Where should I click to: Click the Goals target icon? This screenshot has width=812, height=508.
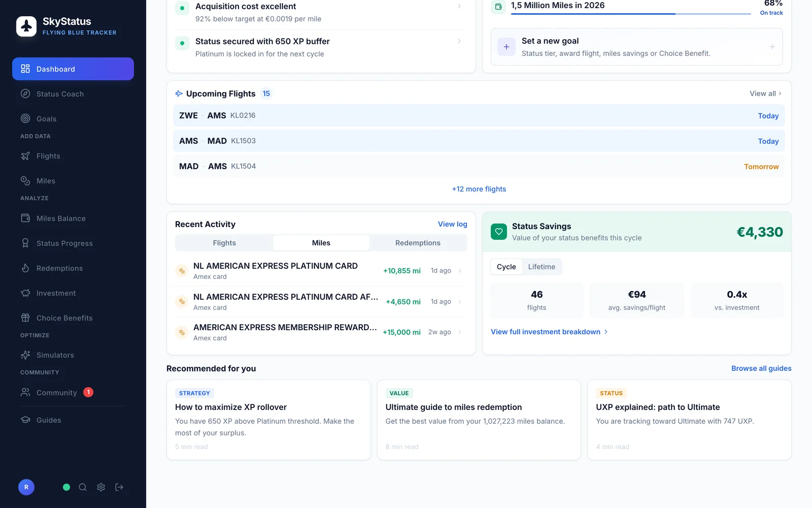[25, 118]
